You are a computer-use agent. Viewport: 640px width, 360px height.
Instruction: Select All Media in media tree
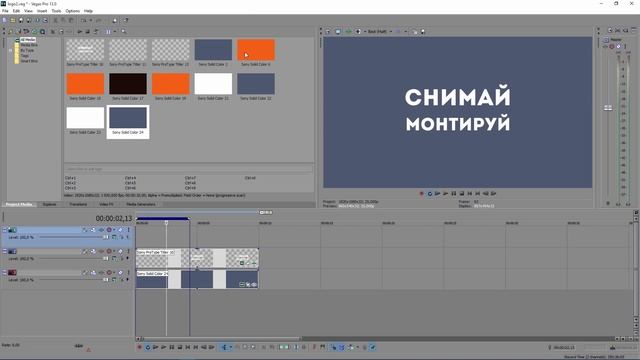[x=28, y=40]
